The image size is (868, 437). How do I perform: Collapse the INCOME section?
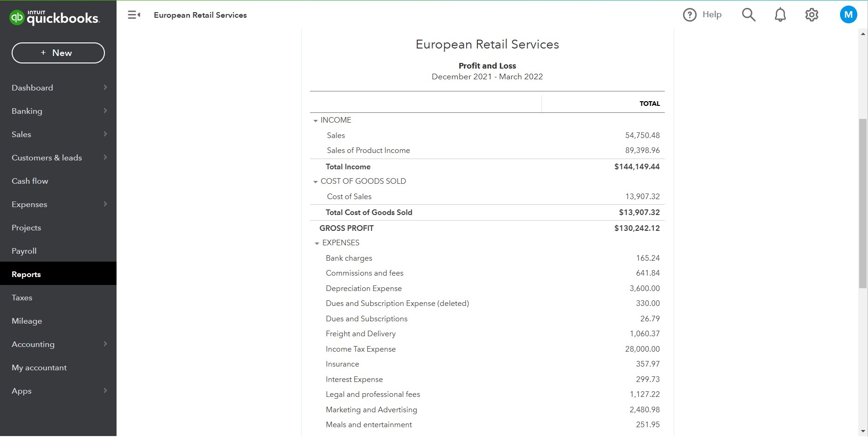pyautogui.click(x=316, y=121)
